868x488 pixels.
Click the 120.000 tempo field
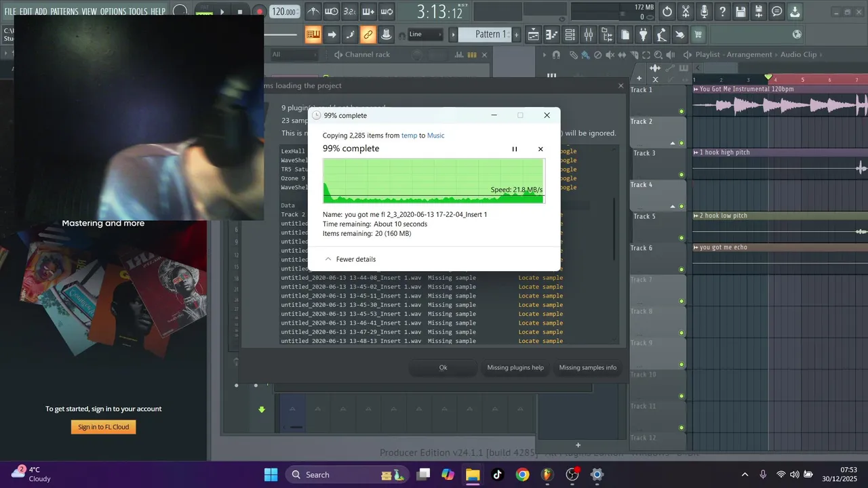285,12
